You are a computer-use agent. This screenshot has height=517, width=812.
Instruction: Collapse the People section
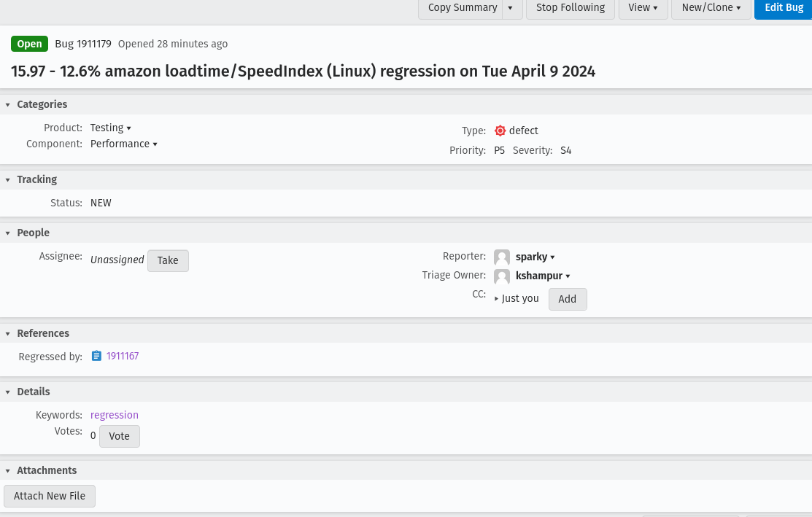pyautogui.click(x=8, y=233)
